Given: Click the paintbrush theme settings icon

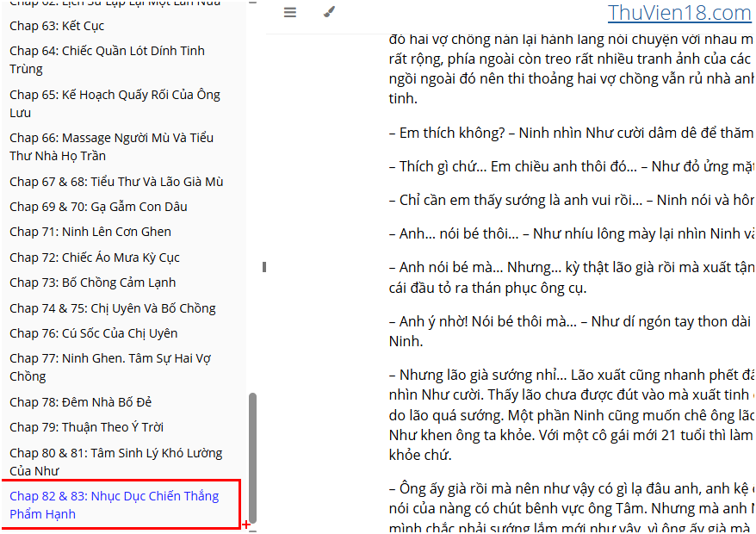Looking at the screenshot, I should point(328,13).
